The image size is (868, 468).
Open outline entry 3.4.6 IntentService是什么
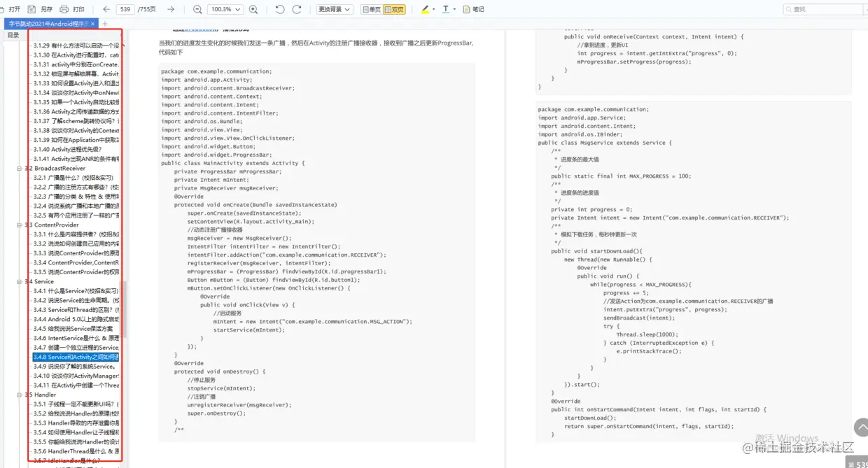(76, 339)
